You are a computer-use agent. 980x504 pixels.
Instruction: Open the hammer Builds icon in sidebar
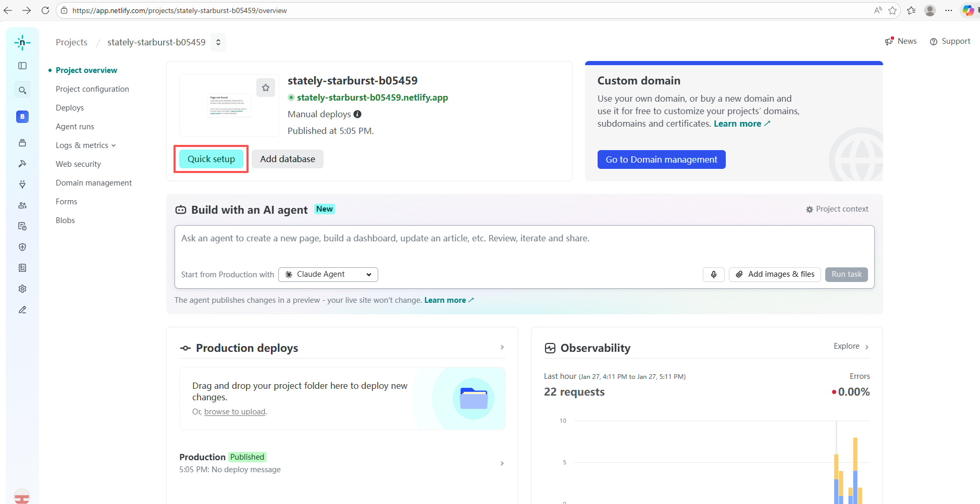coord(22,164)
